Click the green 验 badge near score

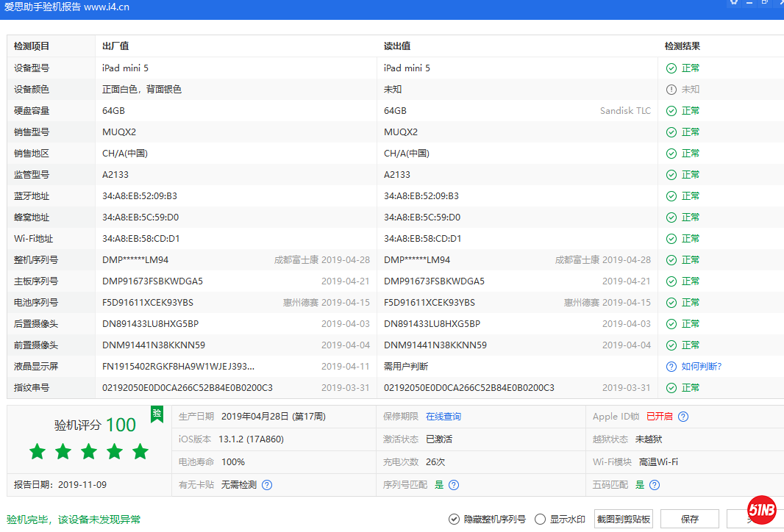pos(157,414)
